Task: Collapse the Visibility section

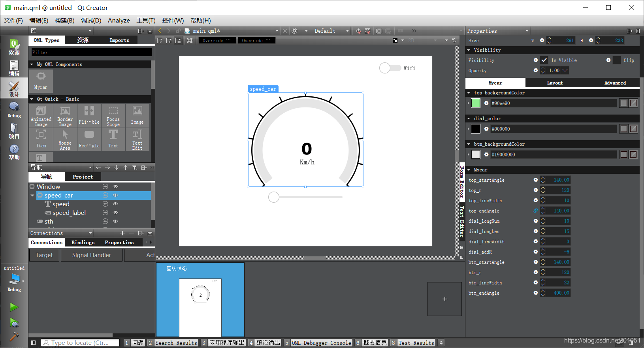Action: click(x=469, y=50)
